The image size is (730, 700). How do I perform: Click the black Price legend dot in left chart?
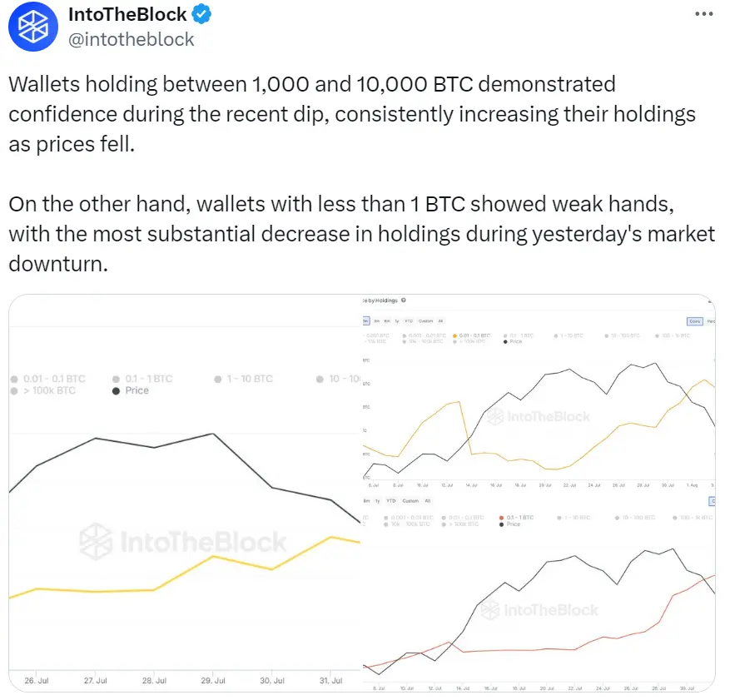pyautogui.click(x=116, y=391)
